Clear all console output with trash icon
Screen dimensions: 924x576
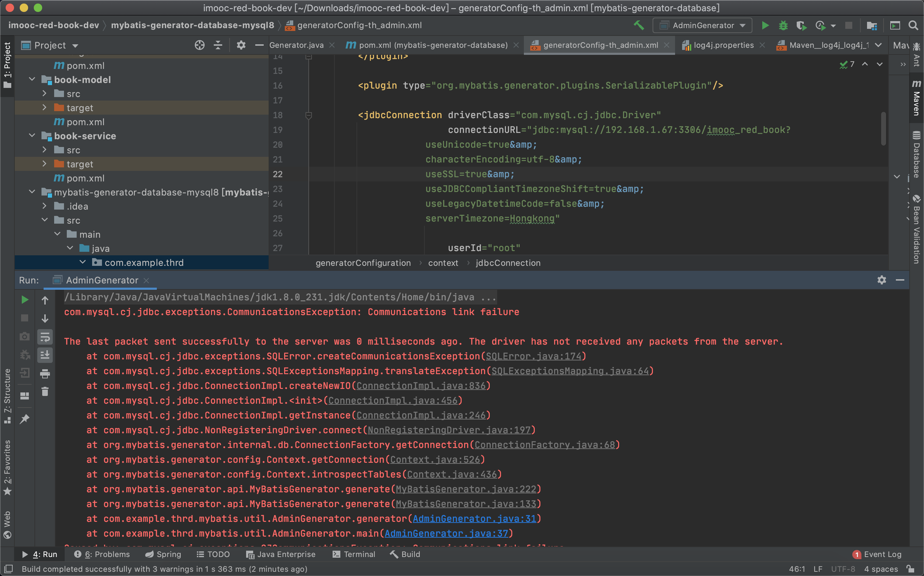pos(45,392)
